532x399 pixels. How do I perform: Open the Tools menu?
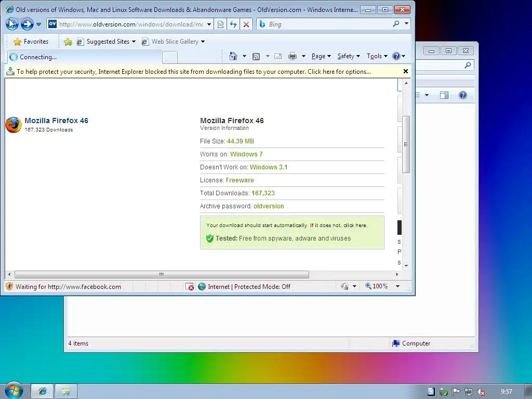point(377,56)
